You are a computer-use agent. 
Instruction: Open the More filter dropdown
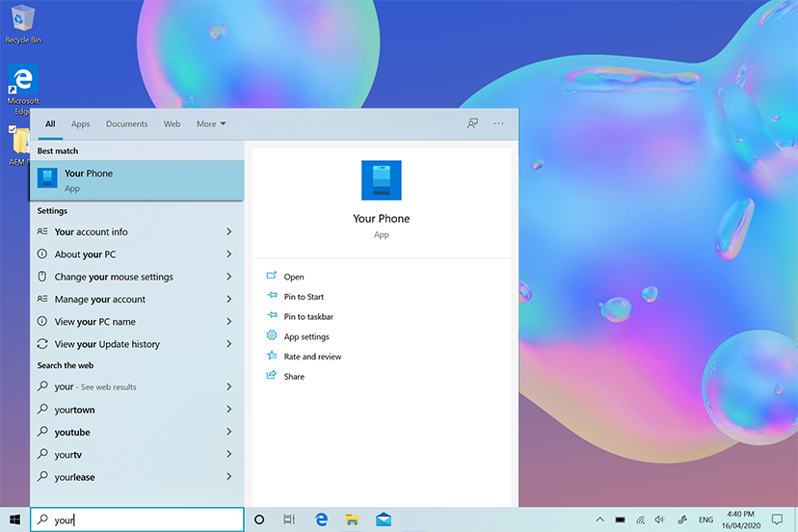[x=211, y=123]
